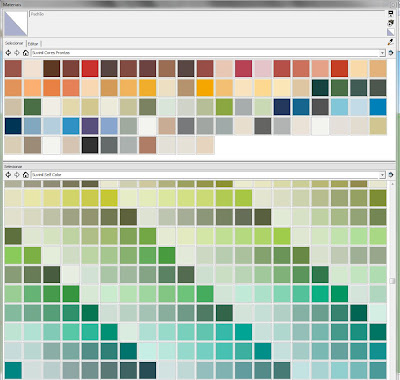Select the bright azure blue swatch ending the third row
This screenshot has height=380, width=400.
pos(378,107)
